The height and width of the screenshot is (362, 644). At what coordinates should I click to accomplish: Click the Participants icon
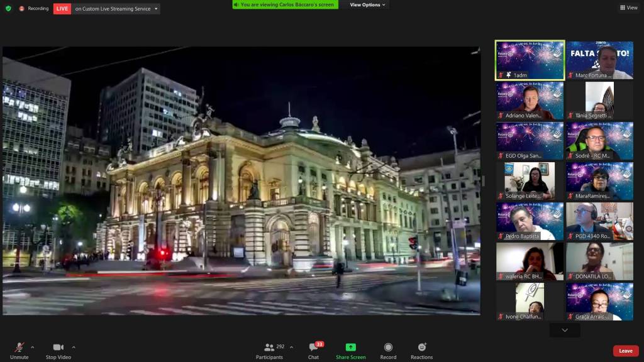point(269,348)
